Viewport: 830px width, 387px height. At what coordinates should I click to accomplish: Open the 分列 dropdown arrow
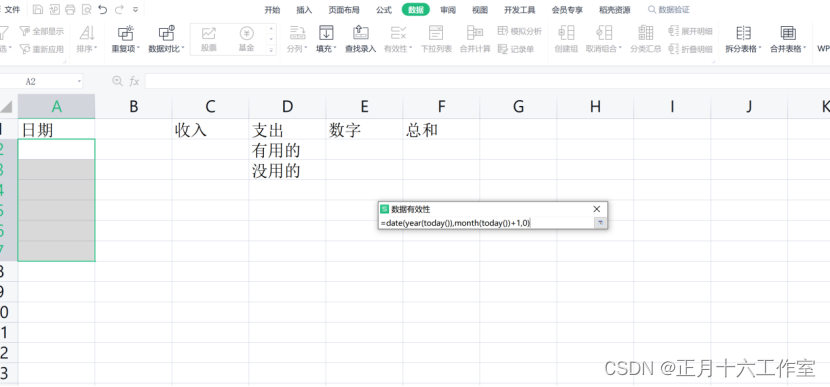click(x=306, y=49)
